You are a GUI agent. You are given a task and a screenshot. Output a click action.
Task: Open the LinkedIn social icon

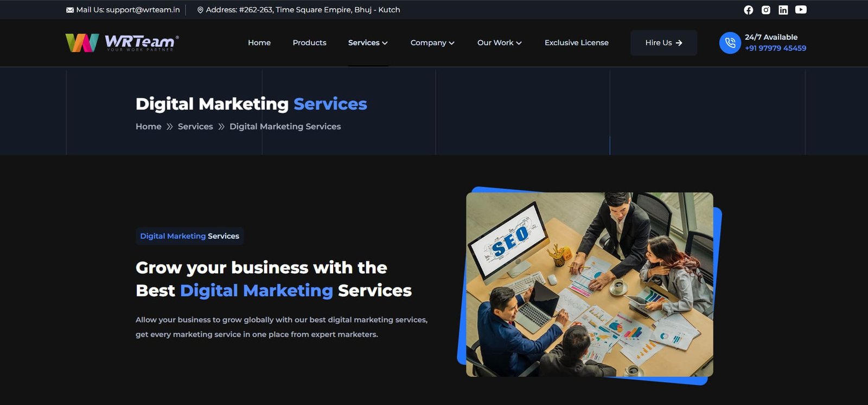tap(783, 10)
